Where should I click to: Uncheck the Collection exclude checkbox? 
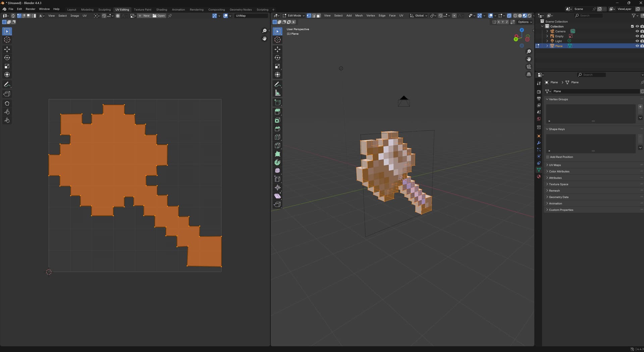(x=632, y=27)
